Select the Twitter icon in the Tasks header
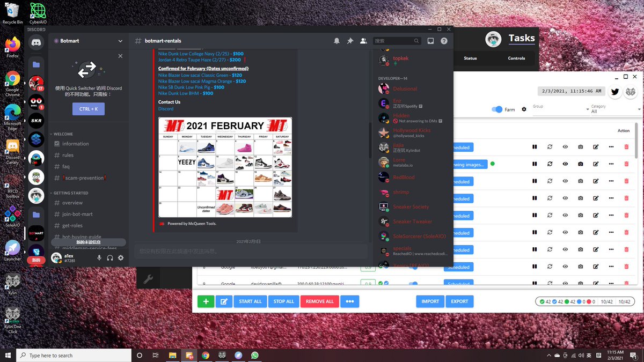The image size is (644, 362). 615,91
